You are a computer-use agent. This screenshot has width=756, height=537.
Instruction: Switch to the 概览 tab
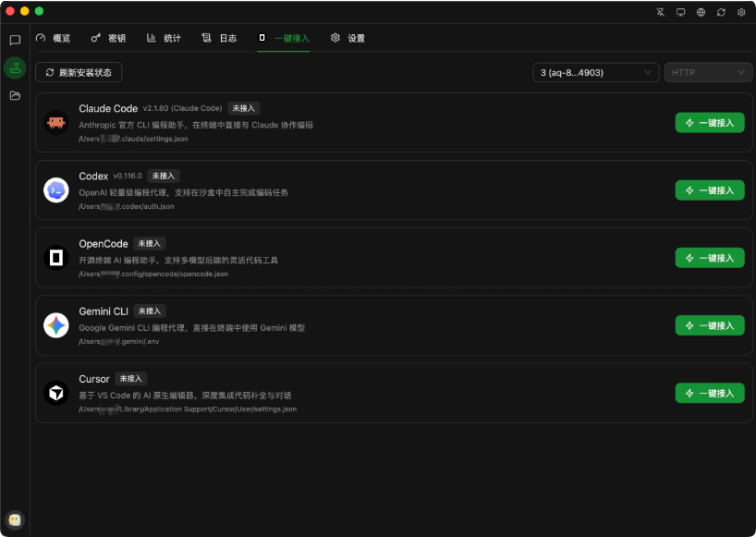tap(53, 38)
